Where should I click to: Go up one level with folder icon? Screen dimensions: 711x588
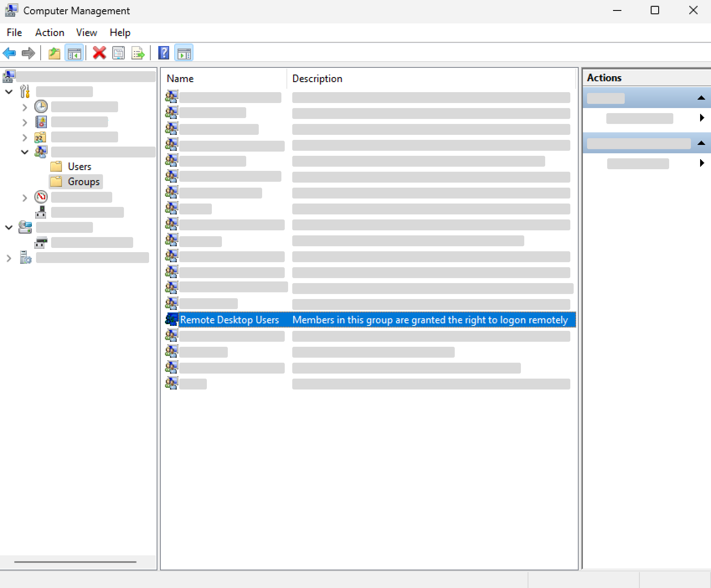(54, 53)
